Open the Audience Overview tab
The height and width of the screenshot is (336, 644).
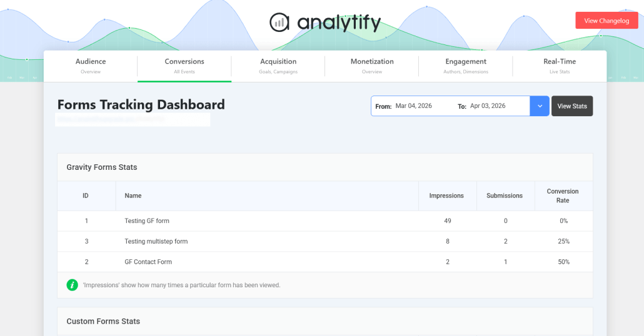point(91,66)
